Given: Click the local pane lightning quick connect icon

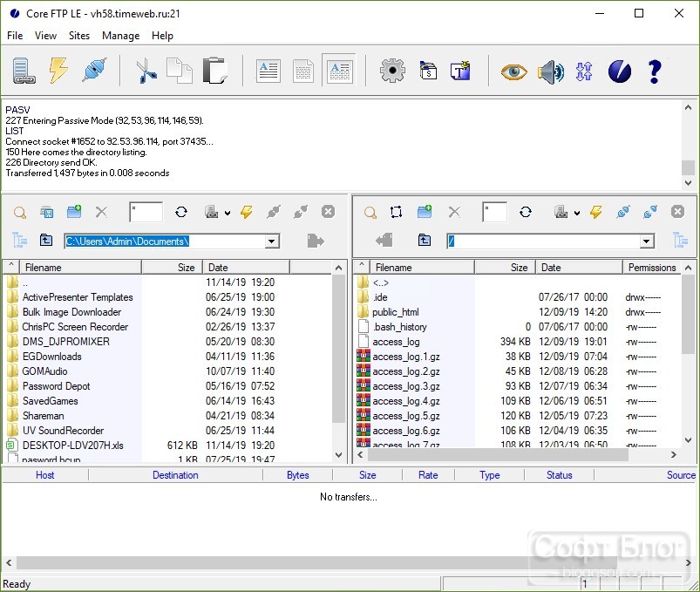Looking at the screenshot, I should tap(246, 212).
